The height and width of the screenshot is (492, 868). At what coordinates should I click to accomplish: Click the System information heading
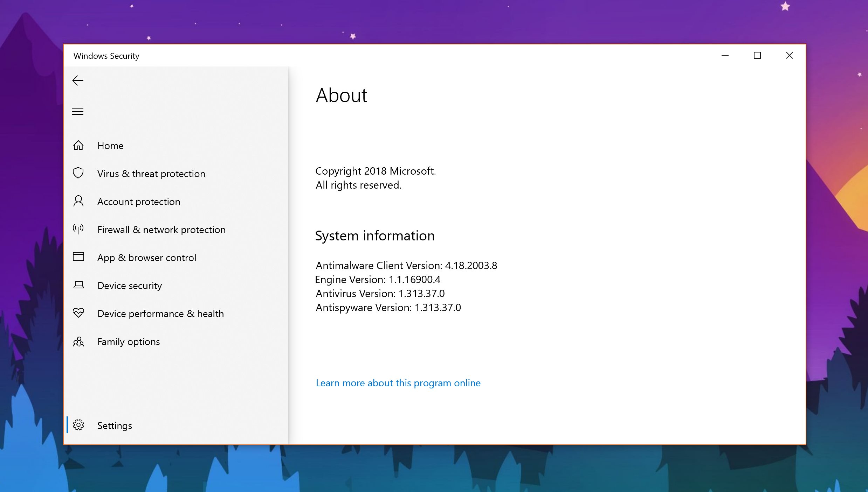[x=375, y=236]
